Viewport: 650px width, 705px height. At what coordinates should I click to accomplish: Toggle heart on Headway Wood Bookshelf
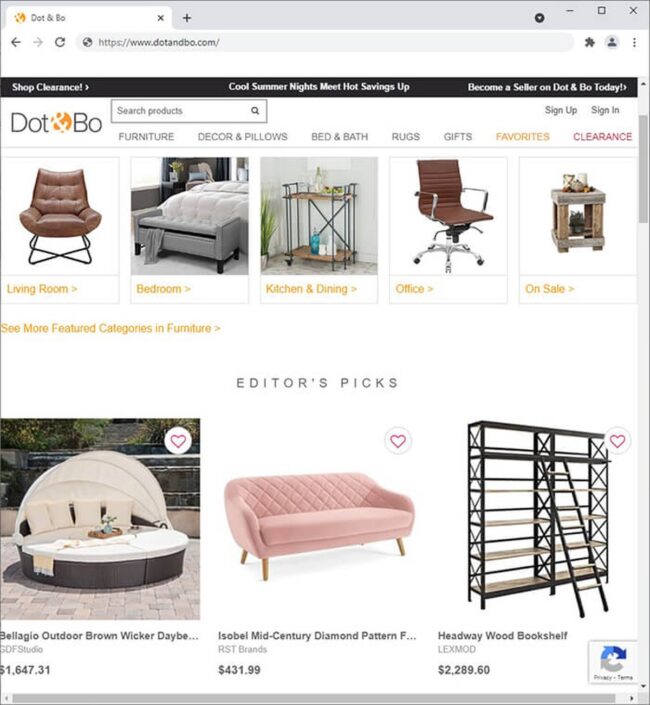coord(617,441)
